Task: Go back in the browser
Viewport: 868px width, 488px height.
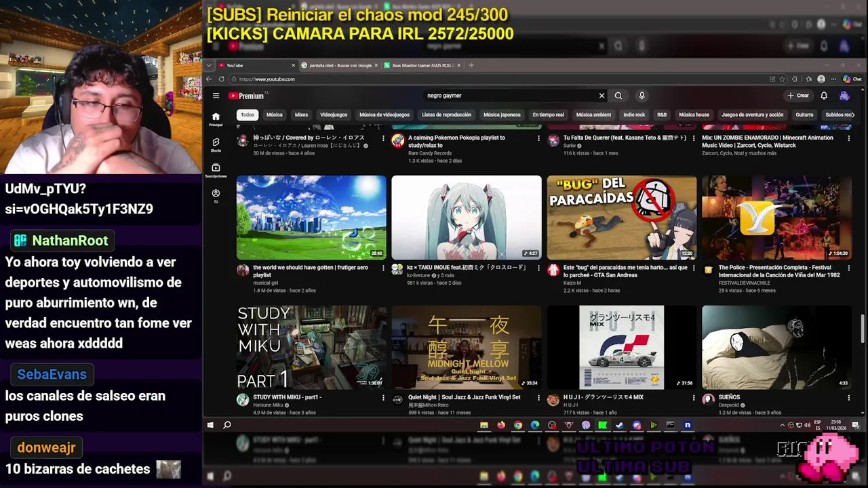Action: [209, 79]
